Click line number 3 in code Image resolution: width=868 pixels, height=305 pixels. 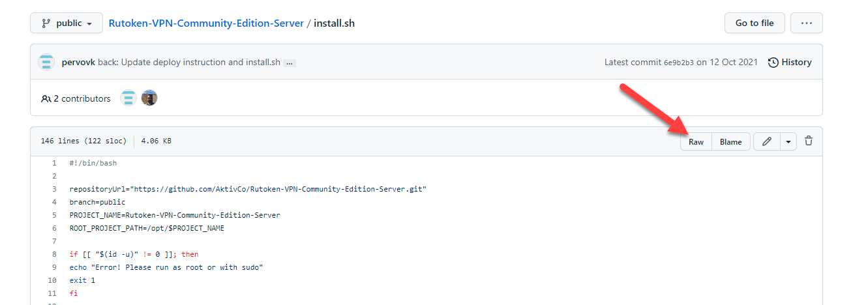point(55,189)
